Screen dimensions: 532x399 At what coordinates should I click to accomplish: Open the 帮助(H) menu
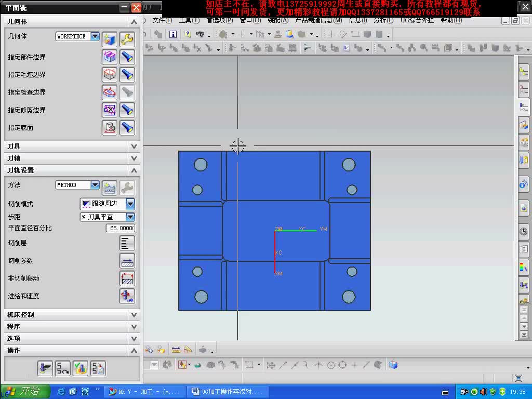click(x=451, y=20)
